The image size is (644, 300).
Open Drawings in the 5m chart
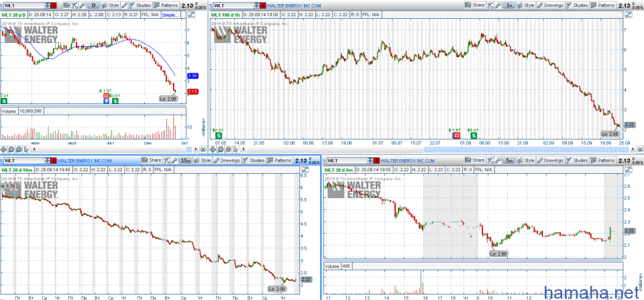pyautogui.click(x=551, y=160)
